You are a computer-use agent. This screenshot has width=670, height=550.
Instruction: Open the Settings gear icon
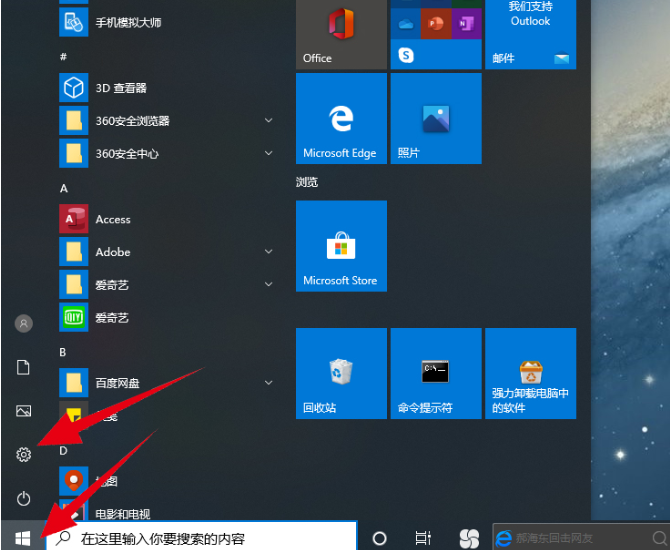pyautogui.click(x=24, y=454)
